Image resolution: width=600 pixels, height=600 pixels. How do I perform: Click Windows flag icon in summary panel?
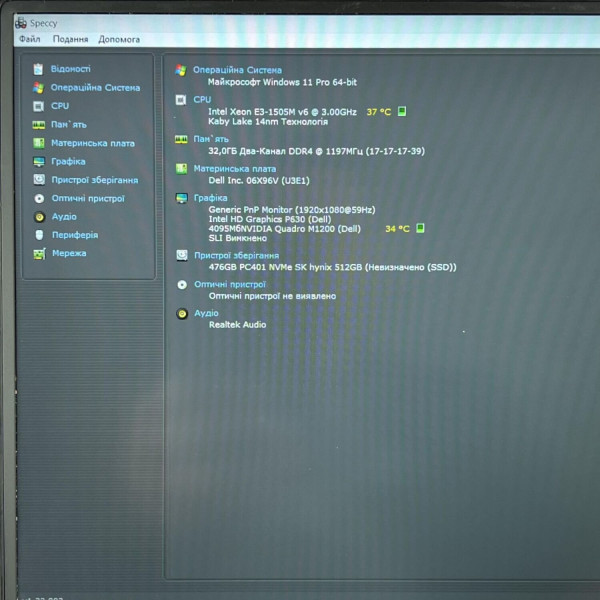click(181, 70)
